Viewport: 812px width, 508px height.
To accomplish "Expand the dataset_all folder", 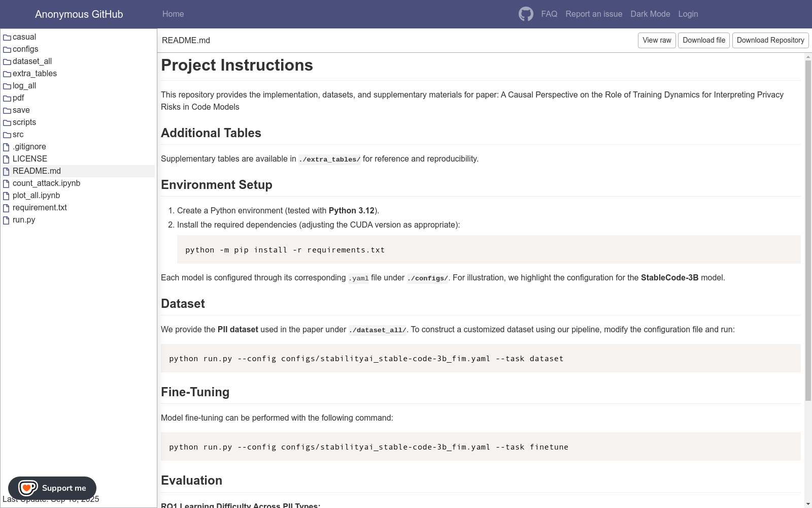I will coord(32,61).
